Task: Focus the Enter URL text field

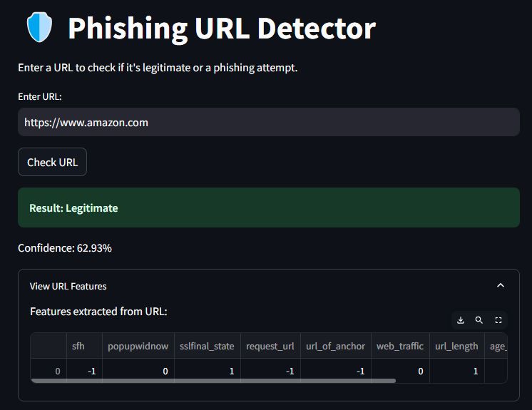Action: (268, 122)
